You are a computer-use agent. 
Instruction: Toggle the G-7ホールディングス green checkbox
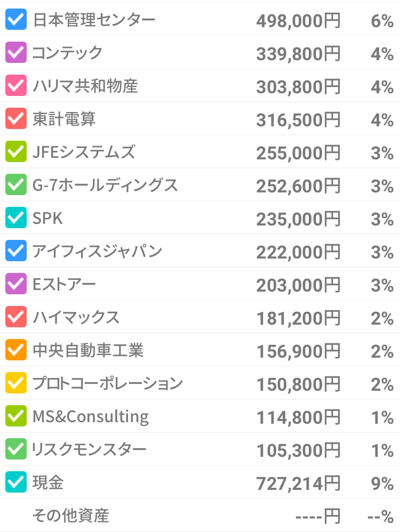(x=16, y=184)
